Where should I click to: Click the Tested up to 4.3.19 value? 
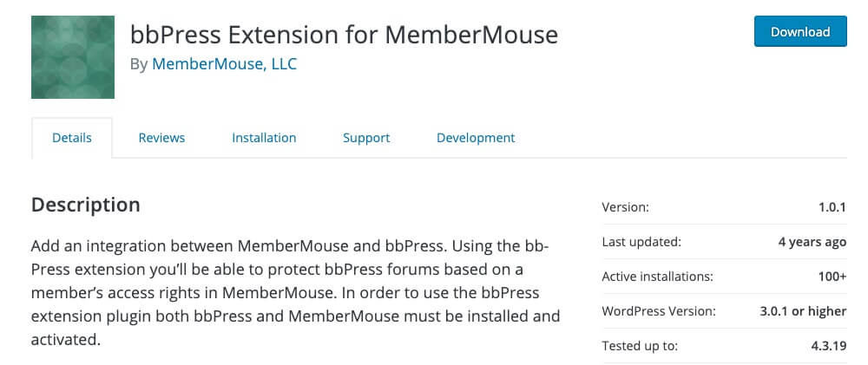coord(829,346)
